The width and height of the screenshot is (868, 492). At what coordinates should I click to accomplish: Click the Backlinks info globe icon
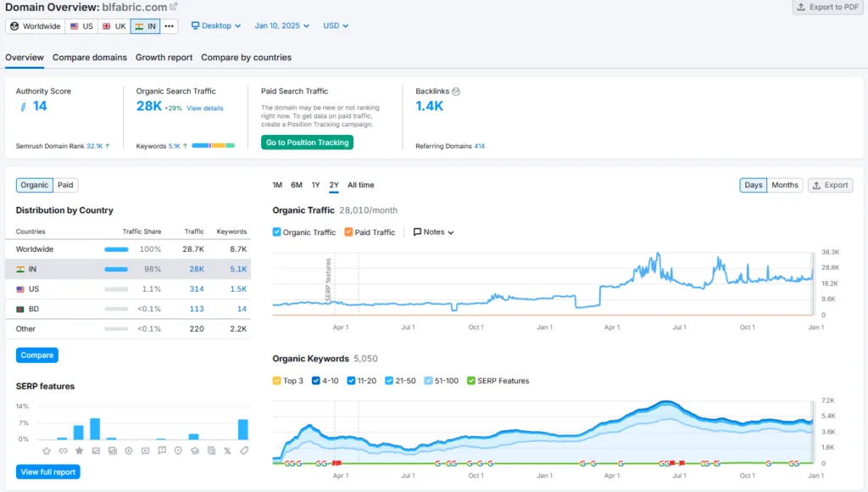(x=455, y=92)
